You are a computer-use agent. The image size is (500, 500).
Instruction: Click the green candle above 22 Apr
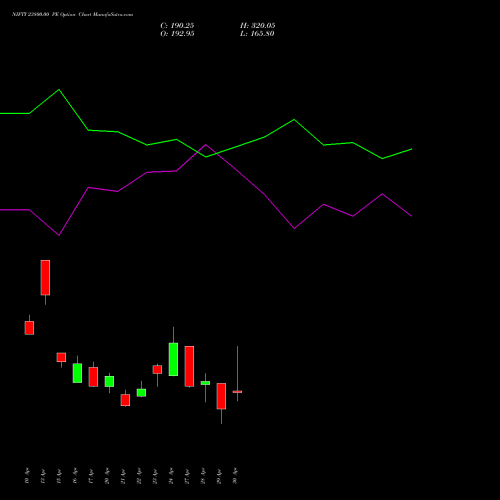click(x=141, y=393)
